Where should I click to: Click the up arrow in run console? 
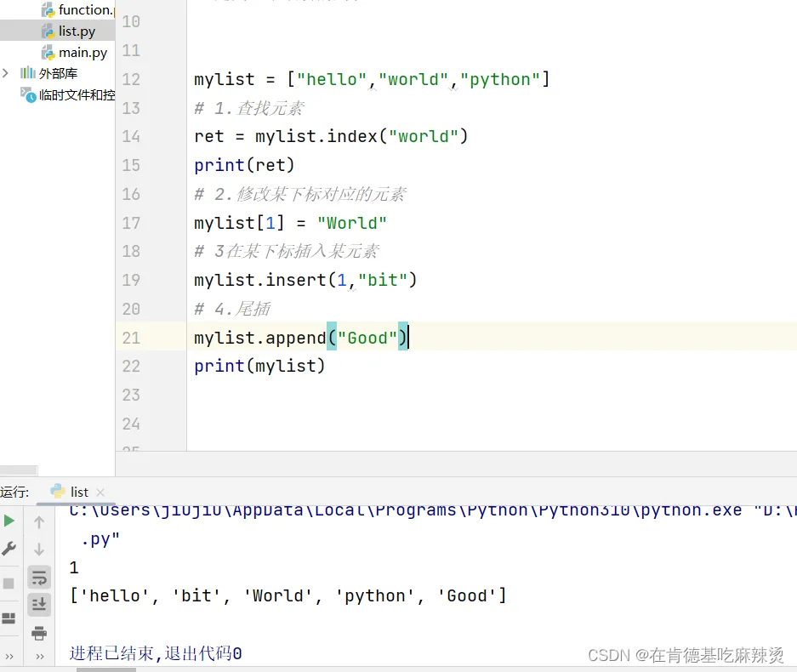coord(39,522)
